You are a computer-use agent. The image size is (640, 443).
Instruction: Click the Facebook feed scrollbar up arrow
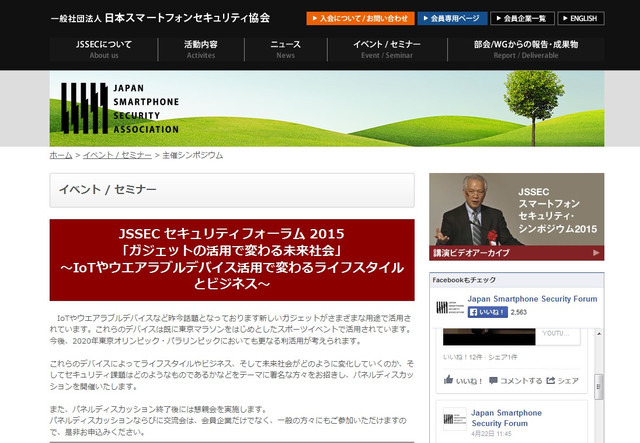pos(599,334)
